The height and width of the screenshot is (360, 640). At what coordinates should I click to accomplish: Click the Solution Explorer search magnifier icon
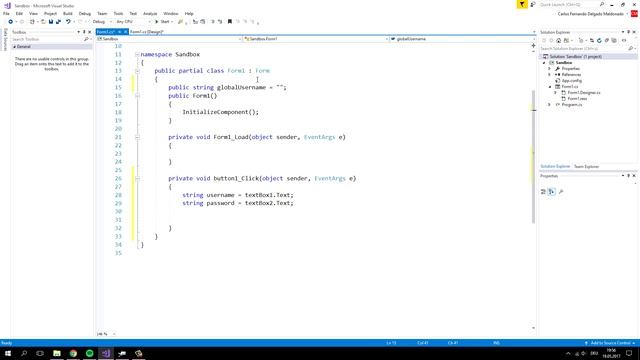click(631, 49)
